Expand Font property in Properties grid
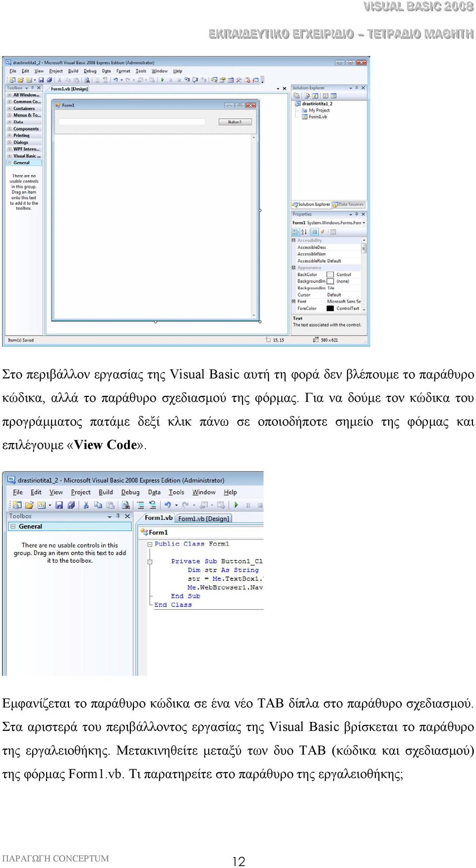Screen dimensions: 476x868 pyautogui.click(x=294, y=301)
